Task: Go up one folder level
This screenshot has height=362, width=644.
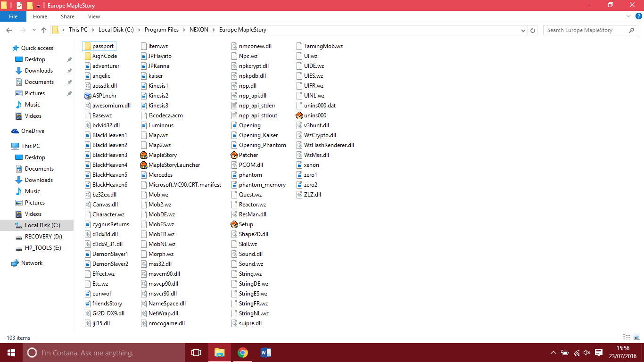Action: pyautogui.click(x=44, y=30)
